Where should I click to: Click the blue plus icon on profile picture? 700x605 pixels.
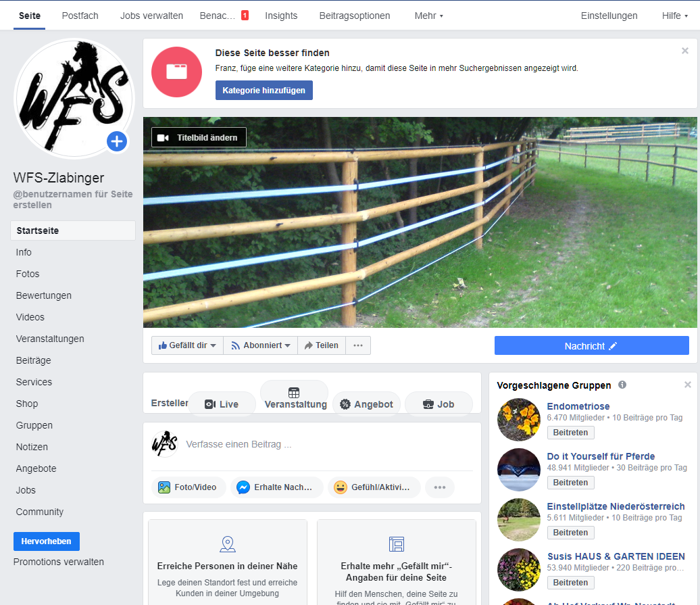(117, 141)
